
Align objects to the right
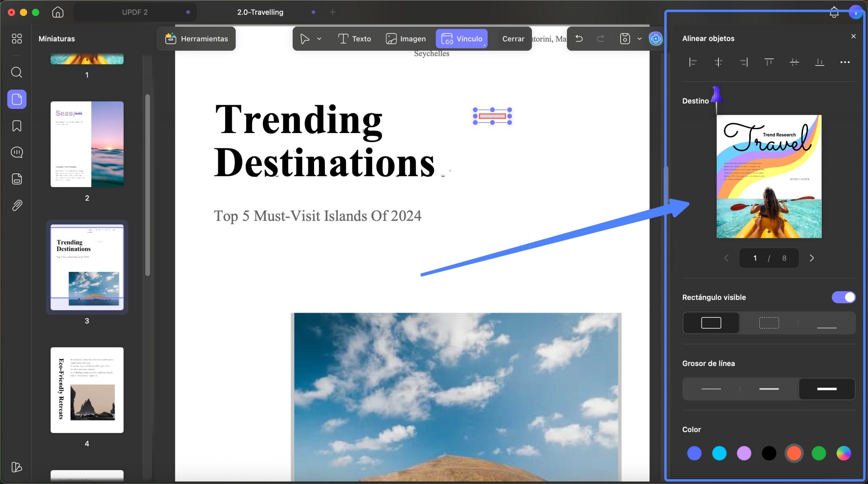coord(744,62)
